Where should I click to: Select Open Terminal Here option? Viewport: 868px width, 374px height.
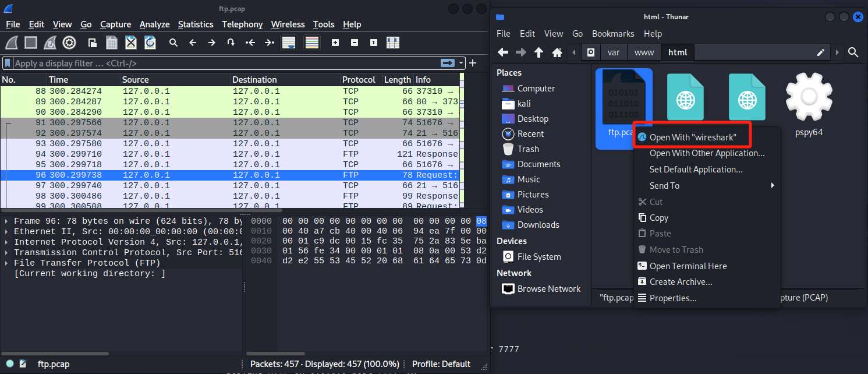pos(688,266)
